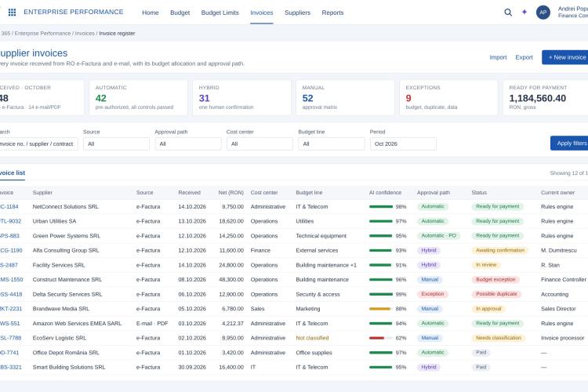Image resolution: width=588 pixels, height=392 pixels.
Task: Click NetConnect's 98% confidence bar
Action: coord(381,207)
